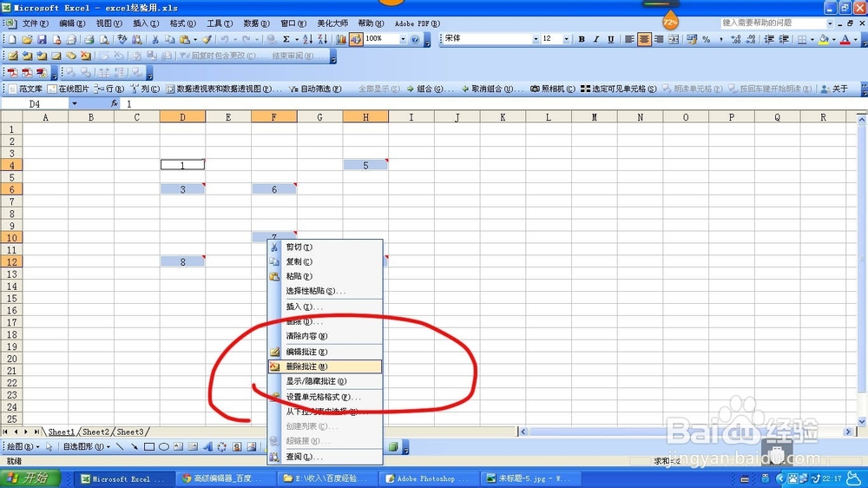
Task: Toggle Select Objects pointer tool
Action: [x=49, y=446]
